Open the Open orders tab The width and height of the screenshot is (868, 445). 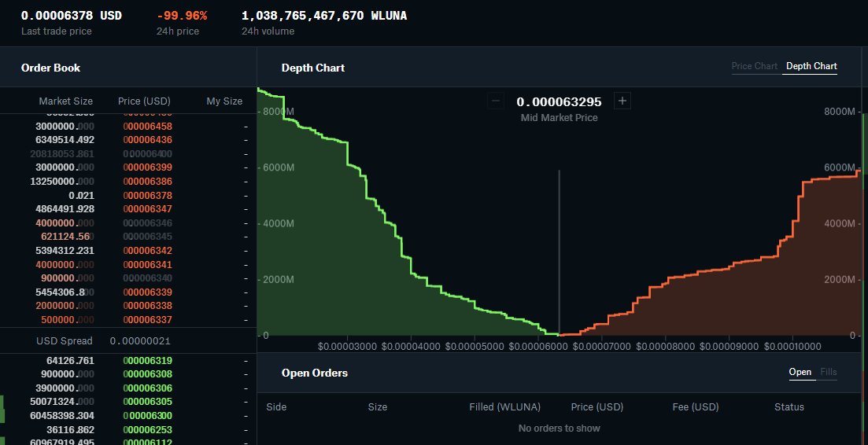pos(800,372)
